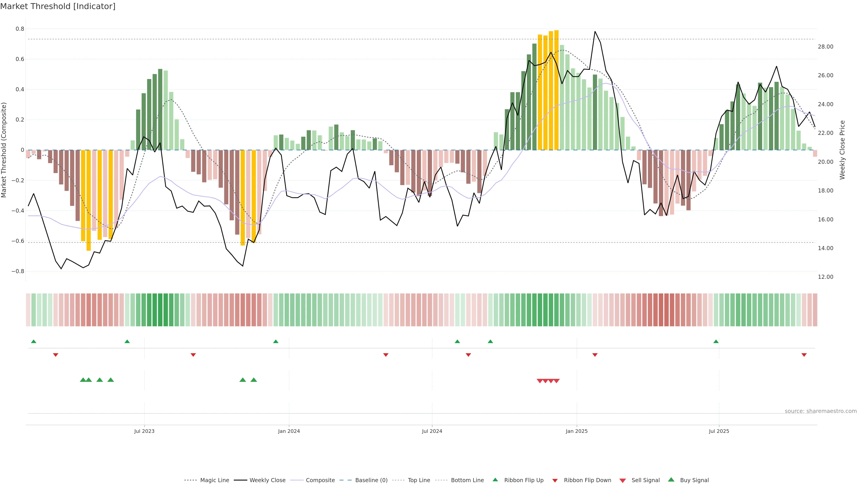Click the Ribbon Flip Up marker before Jul 2025
This screenshot has width=868, height=488.
(716, 342)
